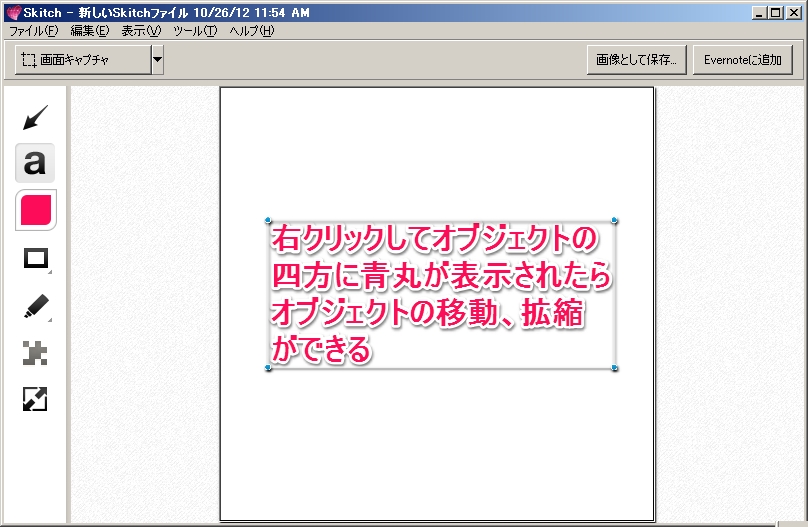Click the 画面キャプチャ capture button

click(x=83, y=60)
